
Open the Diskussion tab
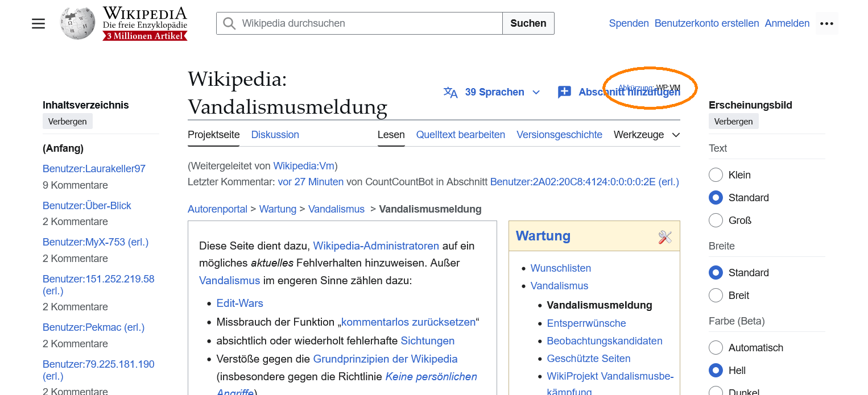click(275, 135)
